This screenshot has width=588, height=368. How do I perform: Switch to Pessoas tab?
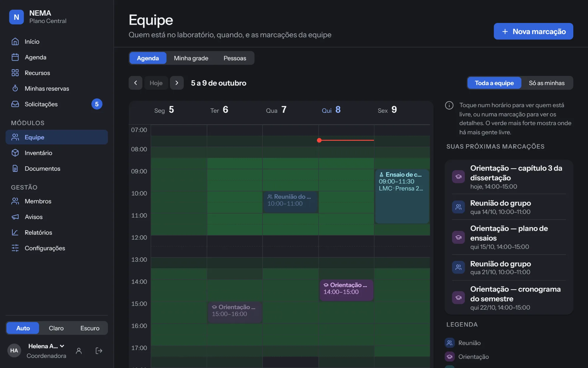coord(235,58)
